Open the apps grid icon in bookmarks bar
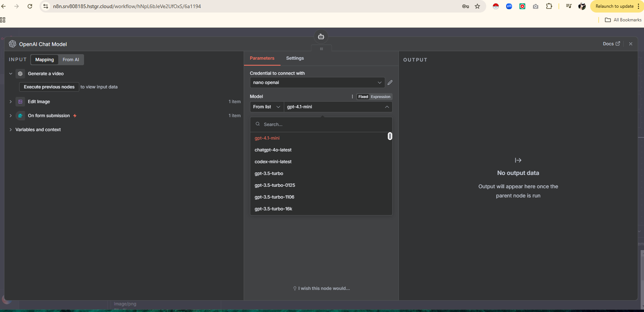The height and width of the screenshot is (312, 644). tap(3, 20)
